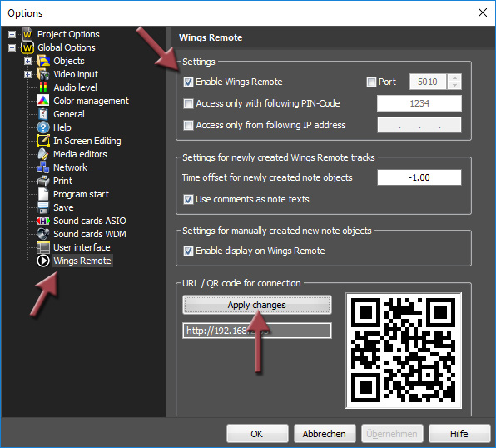The height and width of the screenshot is (448, 496).
Task: Increase the port number with up arrow
Action: [454, 78]
